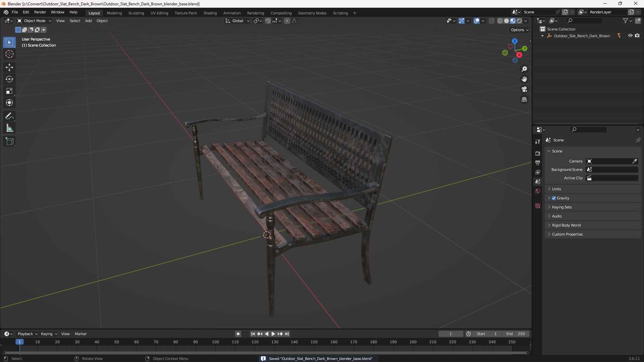Viewport: 644px width, 362px height.
Task: Switch to Wireframe shading
Action: (500, 21)
